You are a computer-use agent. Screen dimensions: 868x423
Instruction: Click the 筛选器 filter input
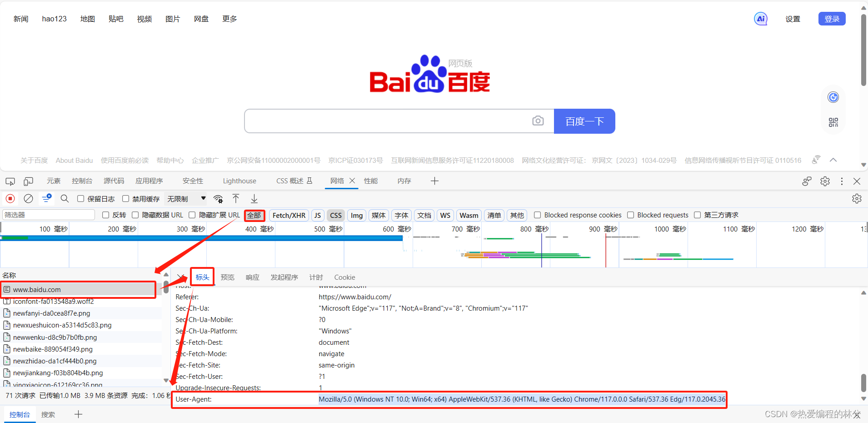tap(49, 215)
